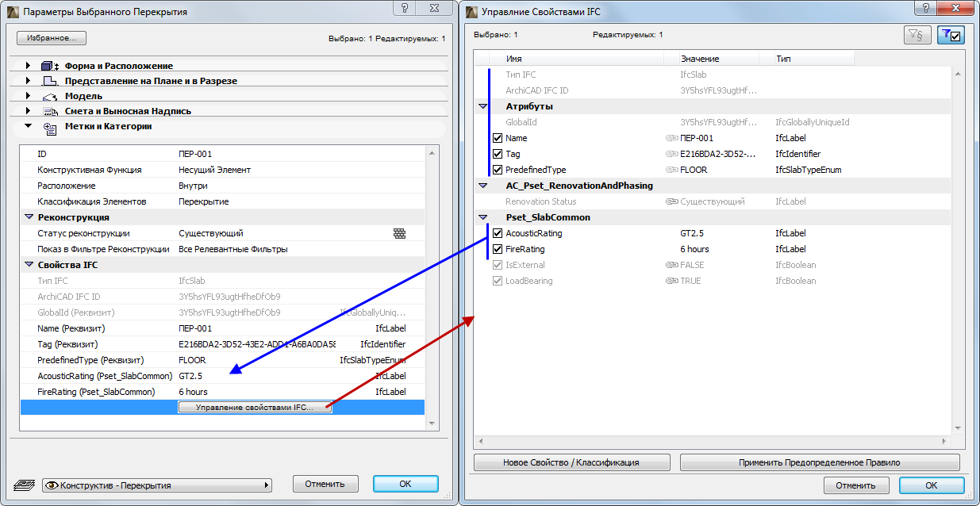This screenshot has height=506, width=980.
Task: Click Отменить in the Управление Свойствами IFC window
Action: click(855, 485)
